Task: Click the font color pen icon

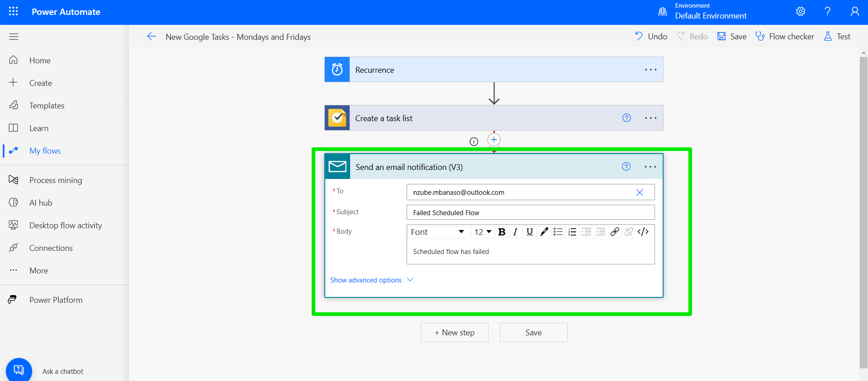Action: pos(544,232)
